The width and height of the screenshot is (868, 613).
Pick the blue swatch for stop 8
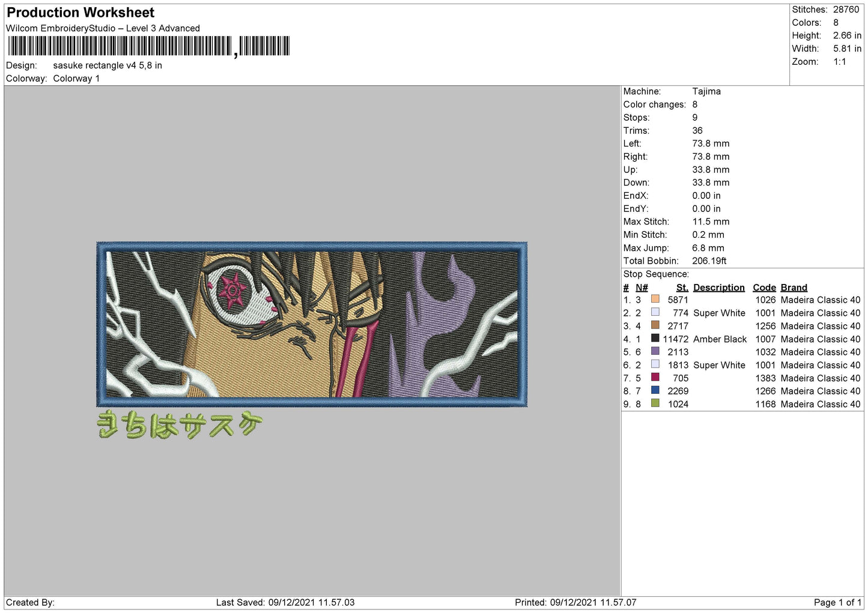[x=655, y=390]
